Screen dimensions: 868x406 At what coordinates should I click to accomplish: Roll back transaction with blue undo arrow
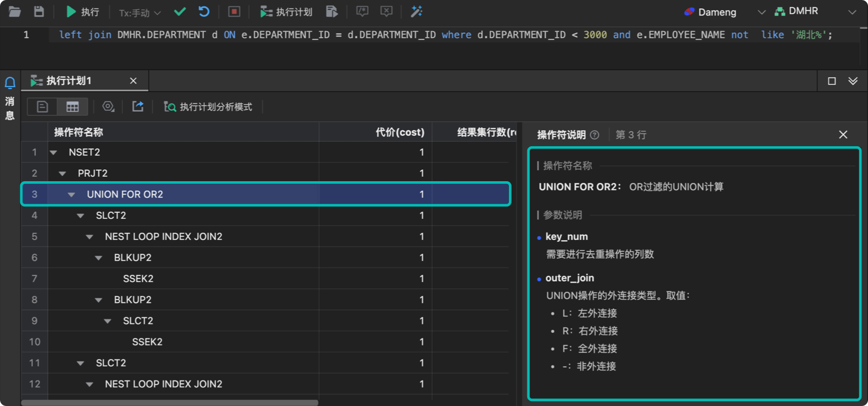click(204, 11)
